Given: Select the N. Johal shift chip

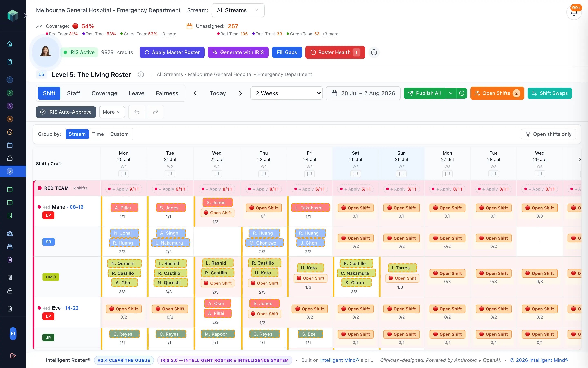Looking at the screenshot, I should [124, 233].
